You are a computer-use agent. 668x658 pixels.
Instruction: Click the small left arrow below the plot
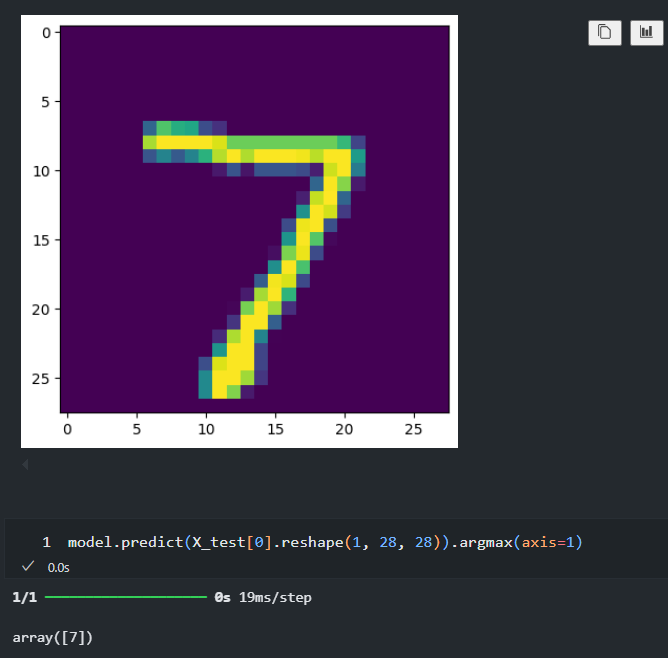(x=25, y=464)
